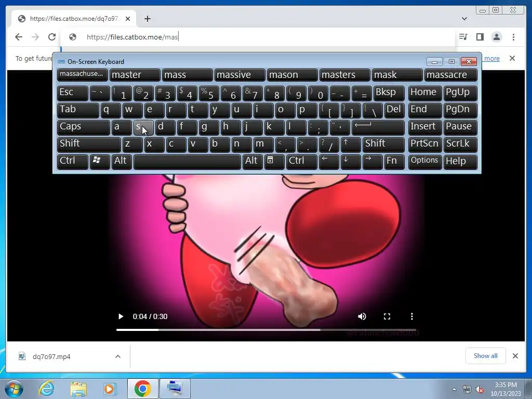This screenshot has height=399, width=532.
Task: Expand the dq7o97.mp4 download options chevron
Action: [x=118, y=356]
